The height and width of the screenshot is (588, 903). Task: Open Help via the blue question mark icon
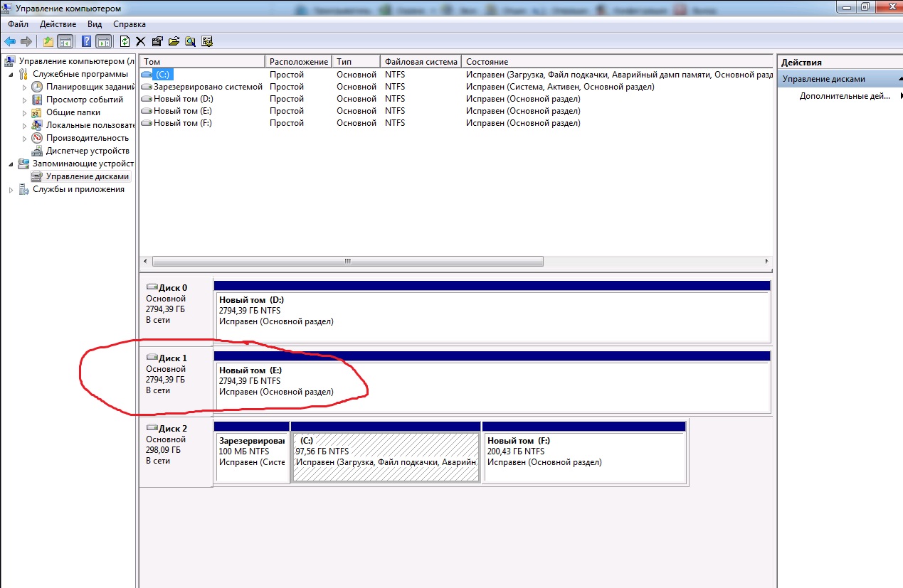coord(86,41)
